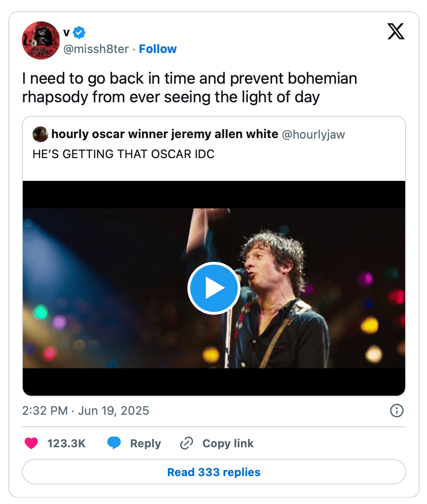Click the blue reply bubble icon
Screen dimensions: 427x504
pyautogui.click(x=114, y=443)
